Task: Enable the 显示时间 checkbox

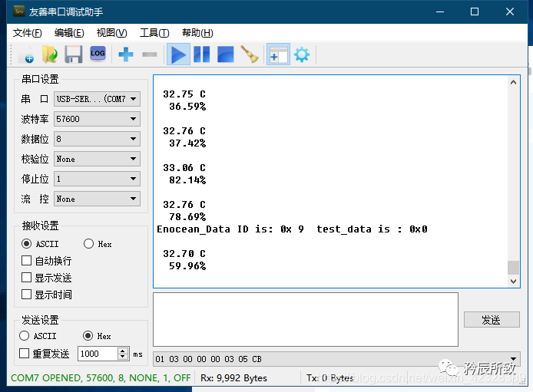Action: 27,295
